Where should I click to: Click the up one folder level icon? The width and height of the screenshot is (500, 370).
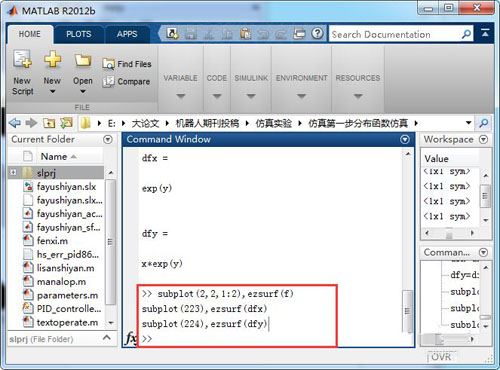[49, 123]
